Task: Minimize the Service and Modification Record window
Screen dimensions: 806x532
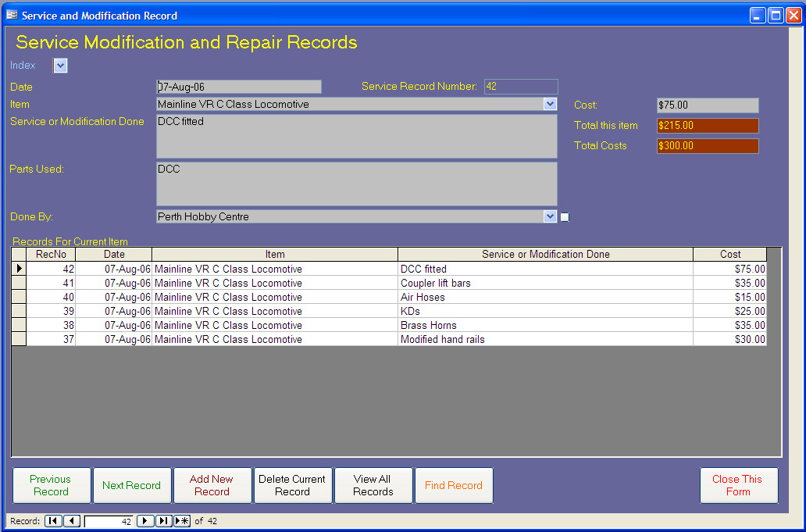Action: tap(758, 16)
